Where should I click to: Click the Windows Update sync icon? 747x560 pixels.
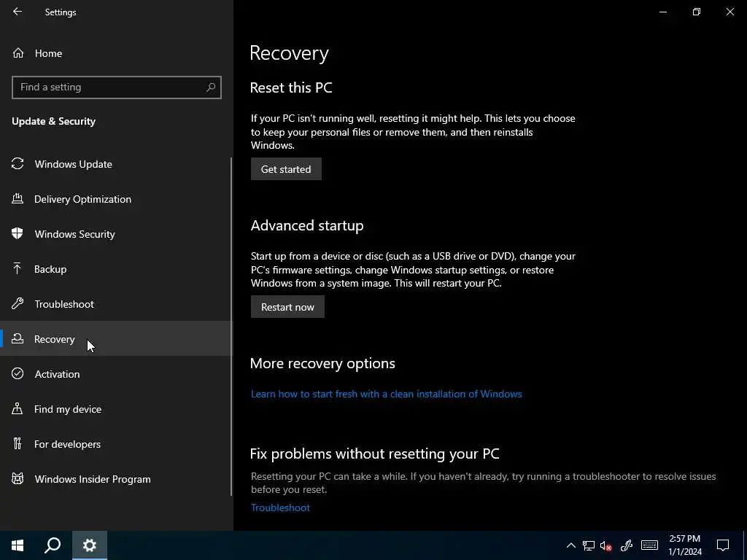(x=18, y=164)
